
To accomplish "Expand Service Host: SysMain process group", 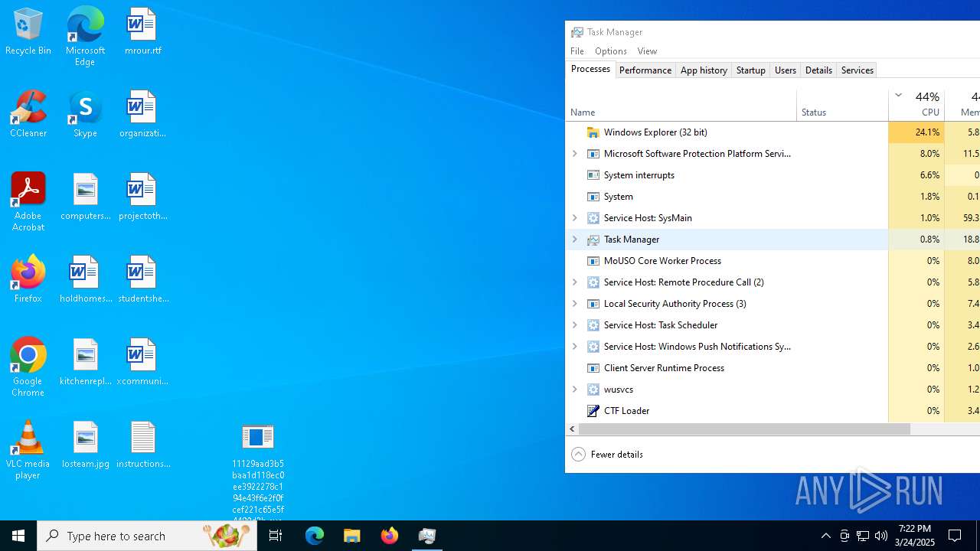I will (575, 218).
